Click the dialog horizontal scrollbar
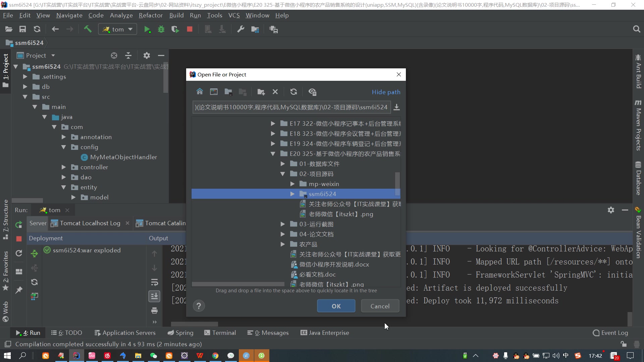The image size is (644, 362). [238, 284]
